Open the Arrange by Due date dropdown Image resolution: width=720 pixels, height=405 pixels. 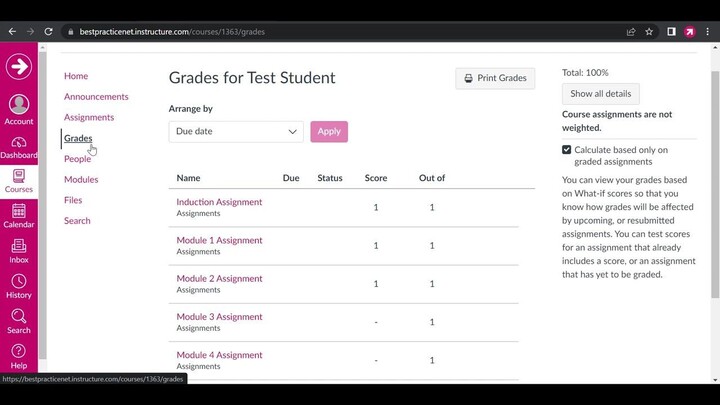(236, 131)
